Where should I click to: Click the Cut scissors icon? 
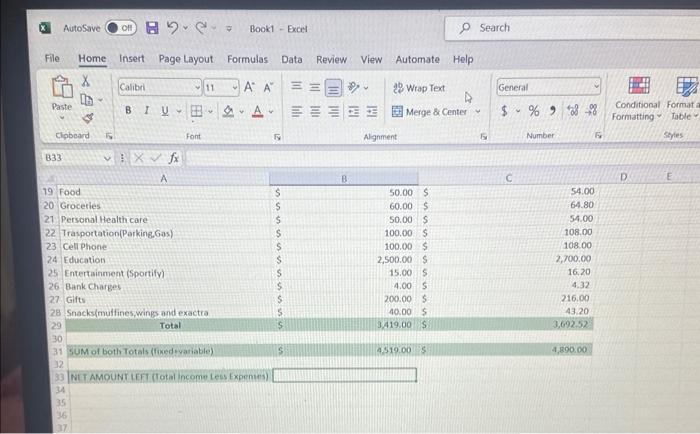tap(86, 81)
